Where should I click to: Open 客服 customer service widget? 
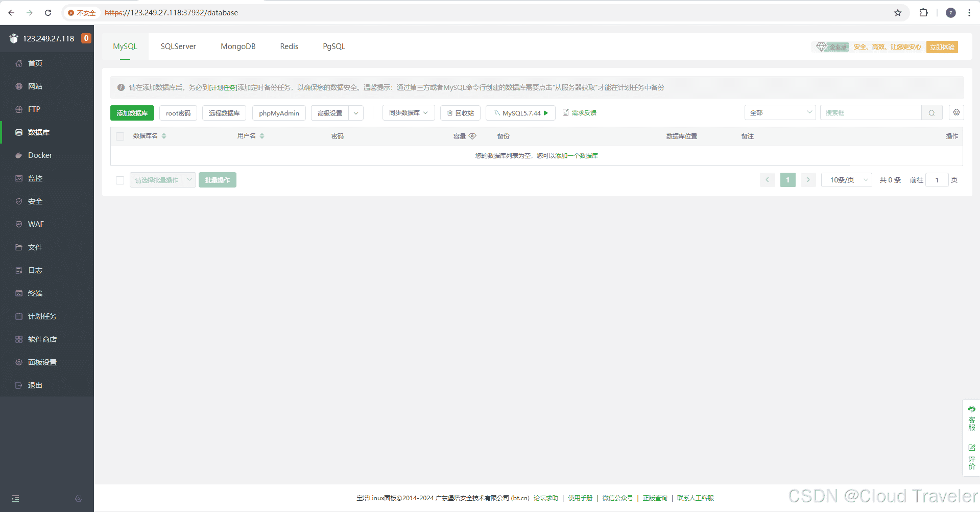click(x=971, y=418)
